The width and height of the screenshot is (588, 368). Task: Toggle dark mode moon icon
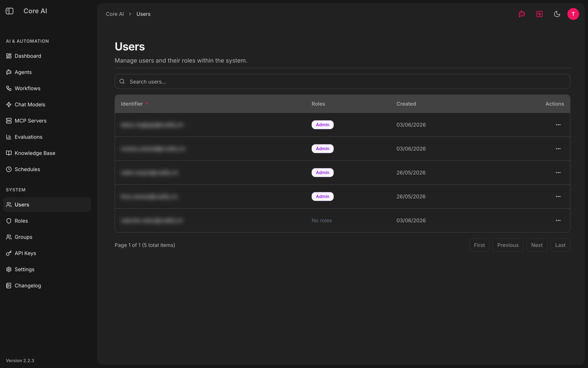[557, 14]
